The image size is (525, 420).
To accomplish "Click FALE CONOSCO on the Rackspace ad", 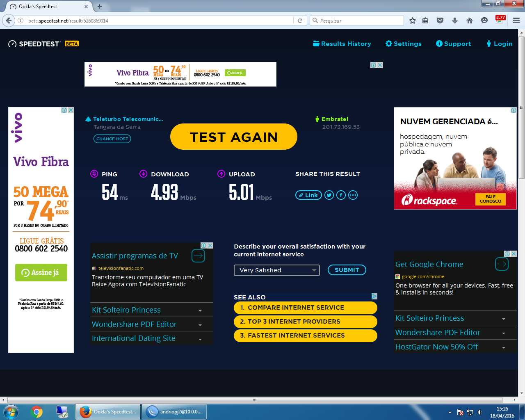I will (491, 199).
